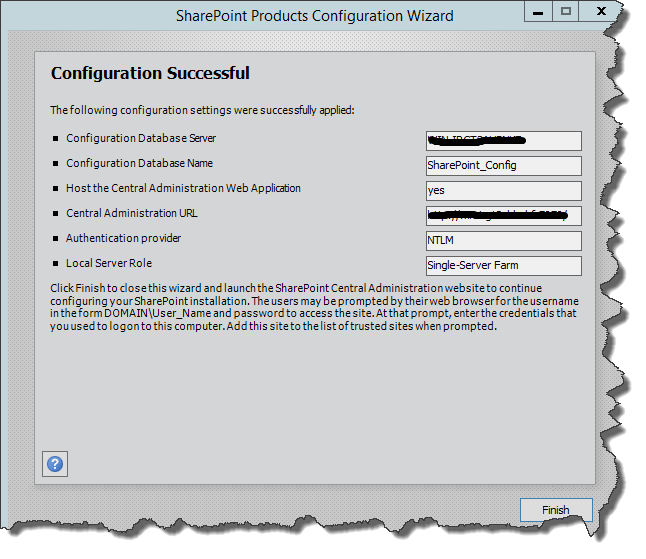Screen dimensions: 646x559
Task: Click the SharePoint_Config database name field
Action: coord(503,166)
